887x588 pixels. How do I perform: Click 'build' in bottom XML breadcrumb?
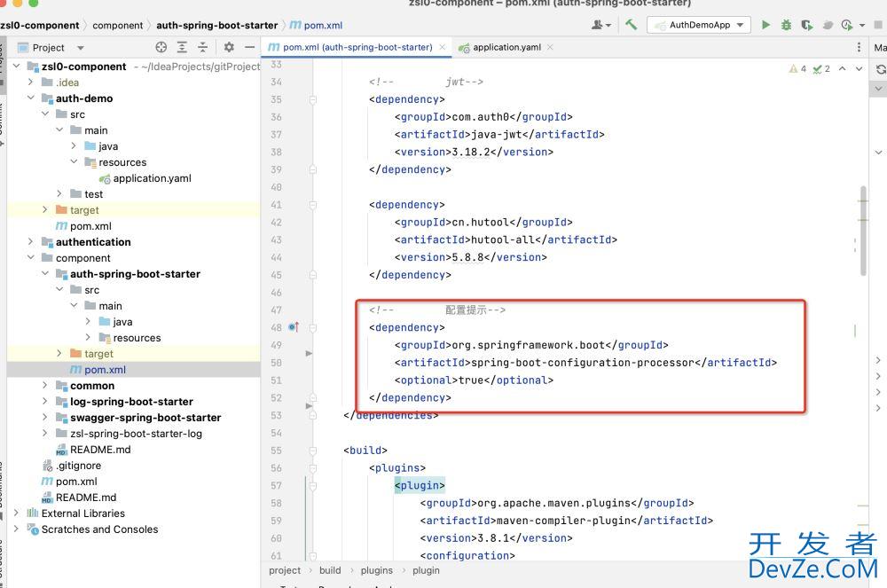[x=330, y=570]
